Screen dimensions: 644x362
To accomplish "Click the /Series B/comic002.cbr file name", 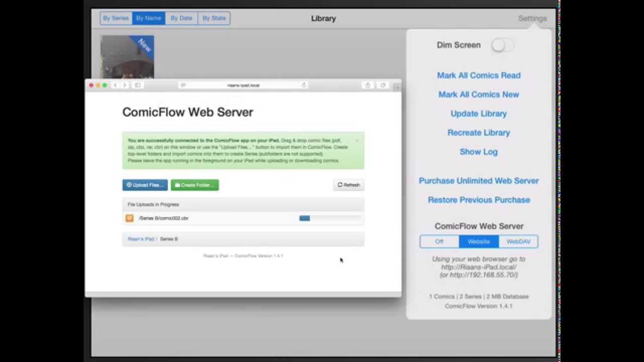I will 164,218.
